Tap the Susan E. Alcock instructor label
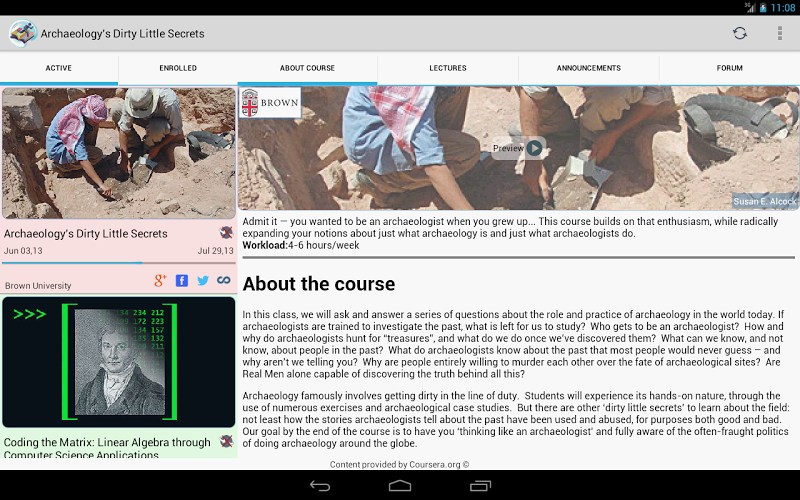 point(764,201)
